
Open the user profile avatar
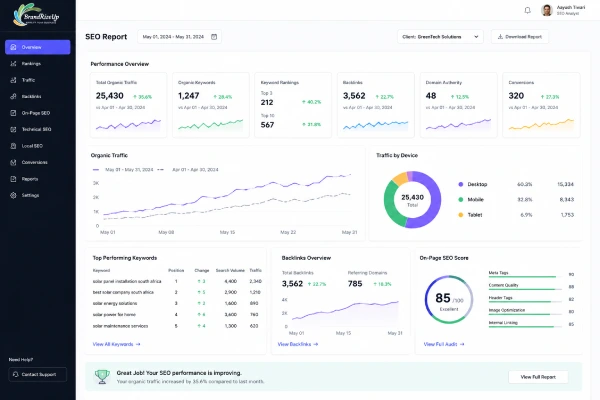tap(547, 10)
